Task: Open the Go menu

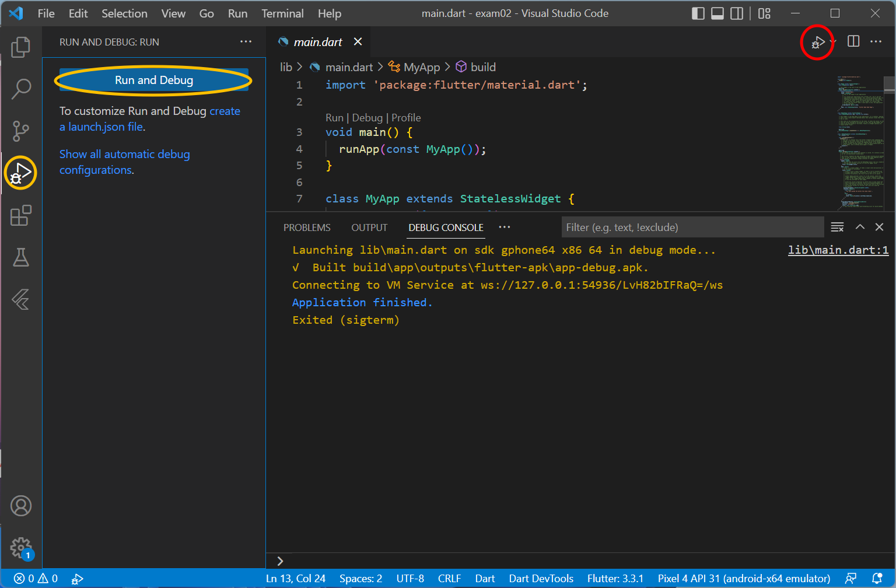Action: (x=206, y=13)
